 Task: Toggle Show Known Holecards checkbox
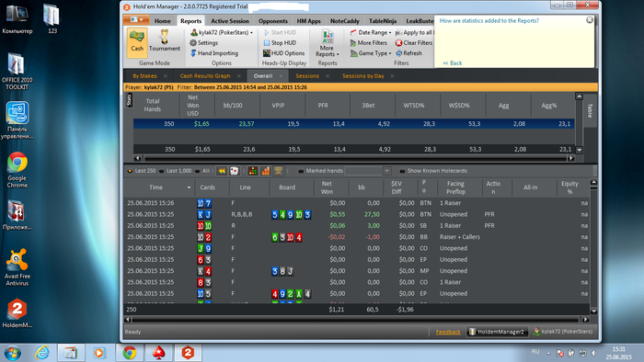pyautogui.click(x=402, y=171)
